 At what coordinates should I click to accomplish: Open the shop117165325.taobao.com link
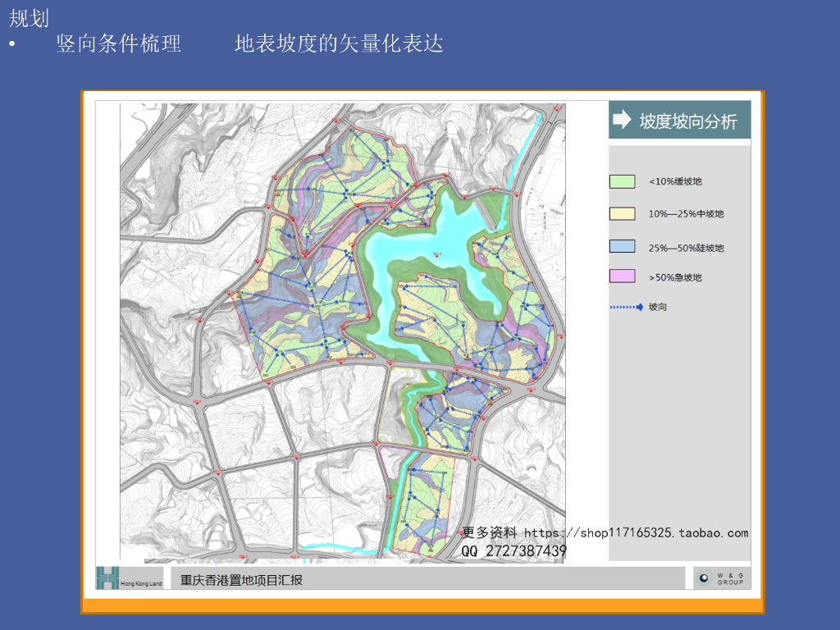click(x=636, y=533)
